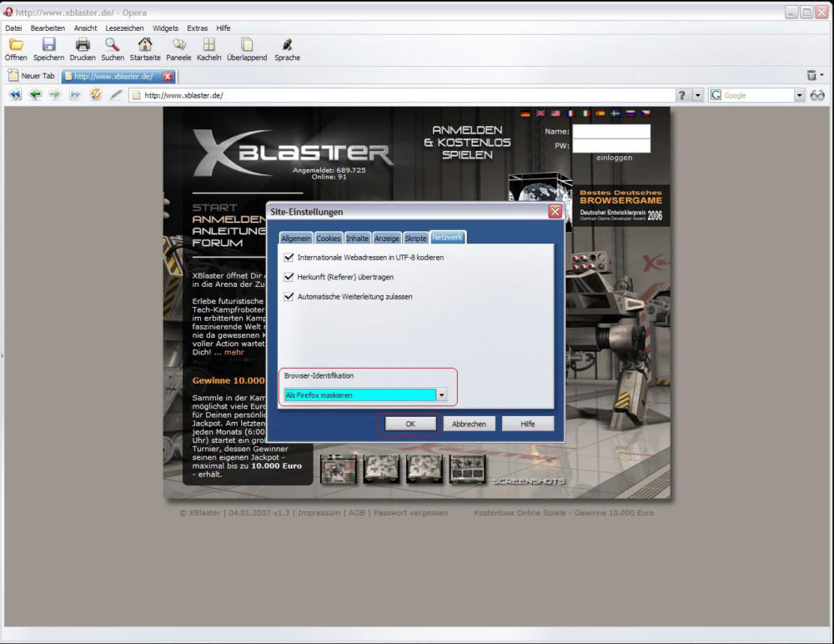The image size is (834, 644).
Task: Click the PW password field
Action: pos(611,145)
